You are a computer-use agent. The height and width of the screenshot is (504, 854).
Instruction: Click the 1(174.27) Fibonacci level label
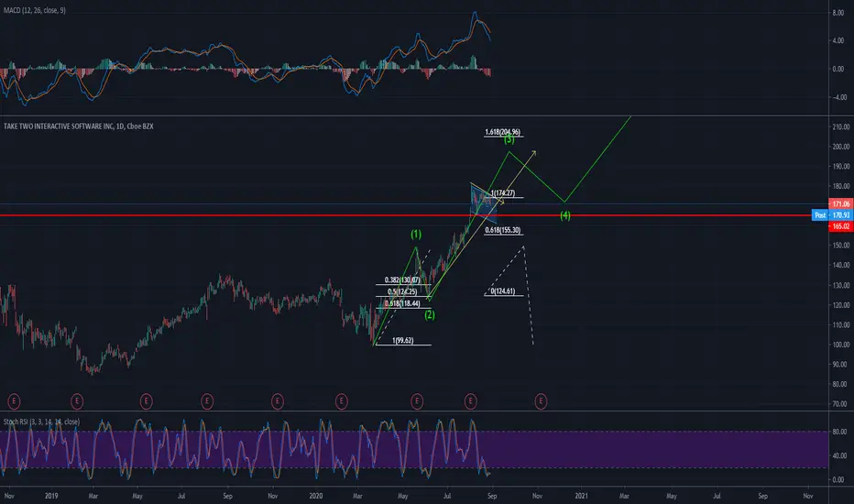(x=503, y=192)
